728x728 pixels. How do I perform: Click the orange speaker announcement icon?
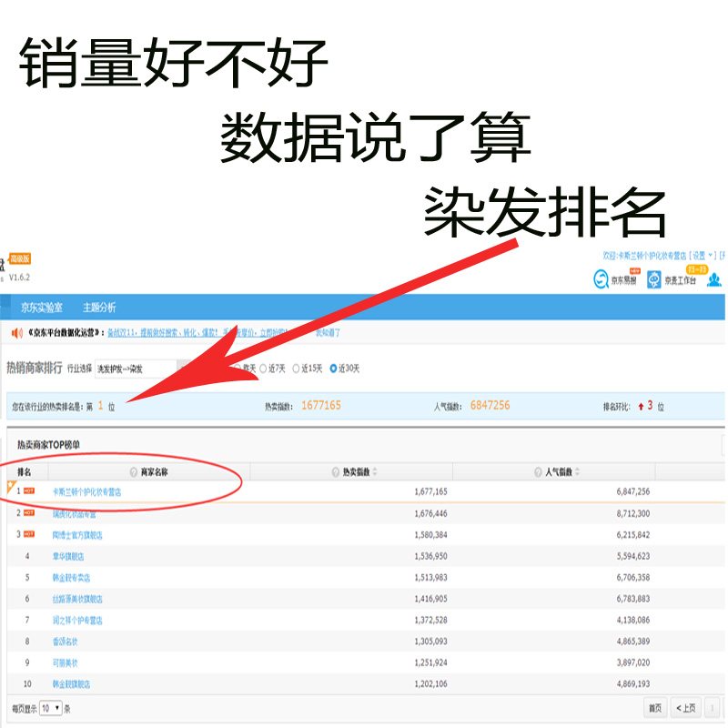[17, 333]
